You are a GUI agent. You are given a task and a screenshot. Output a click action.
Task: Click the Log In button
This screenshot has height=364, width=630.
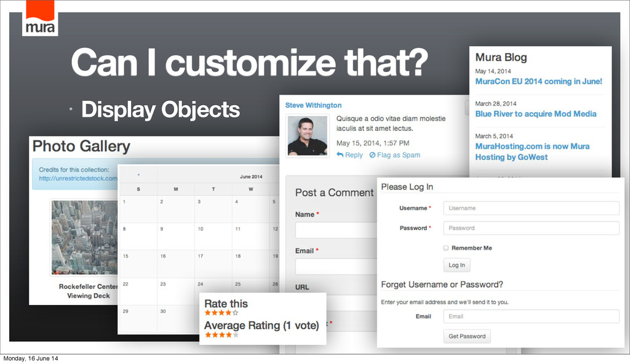(457, 265)
